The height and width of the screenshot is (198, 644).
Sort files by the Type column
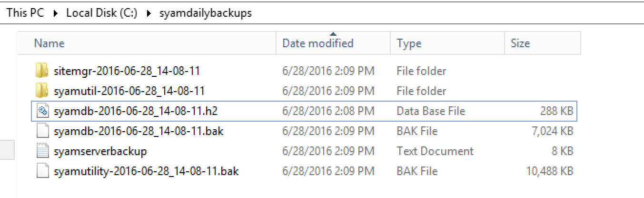(409, 43)
